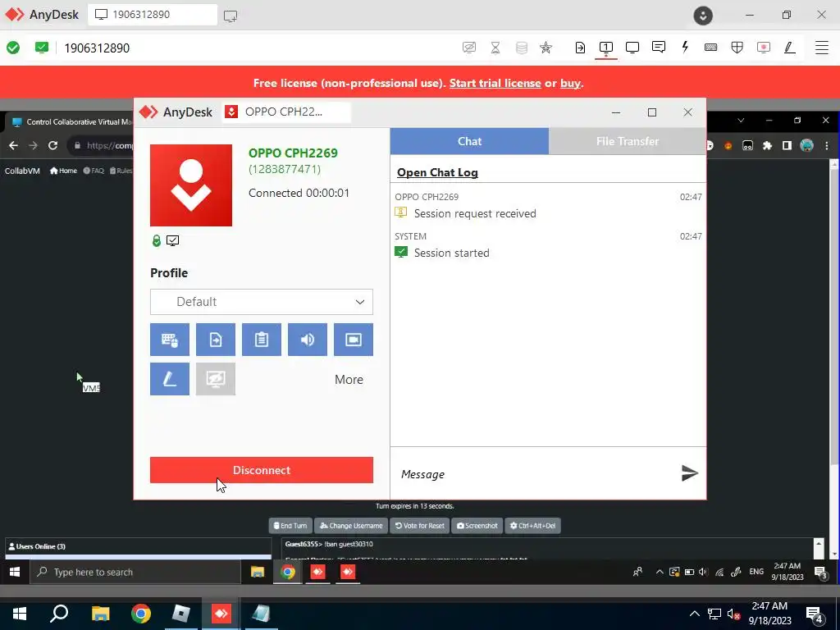Click the Screenshot button in CollabVM
The width and height of the screenshot is (840, 630).
pyautogui.click(x=477, y=526)
